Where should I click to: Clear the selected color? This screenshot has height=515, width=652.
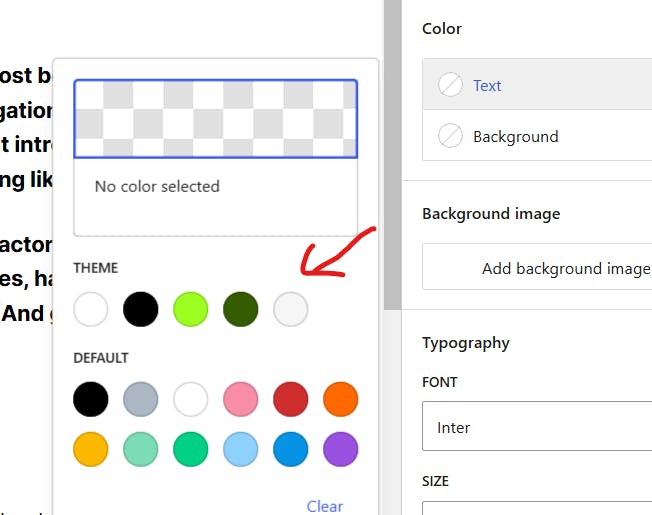click(x=324, y=506)
